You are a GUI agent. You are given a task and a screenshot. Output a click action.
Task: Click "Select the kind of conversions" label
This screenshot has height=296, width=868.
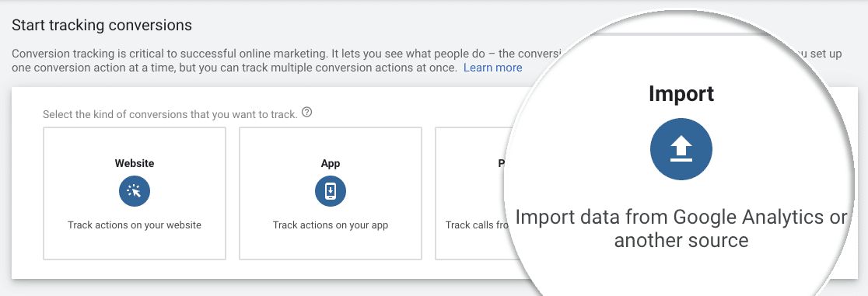pos(170,114)
